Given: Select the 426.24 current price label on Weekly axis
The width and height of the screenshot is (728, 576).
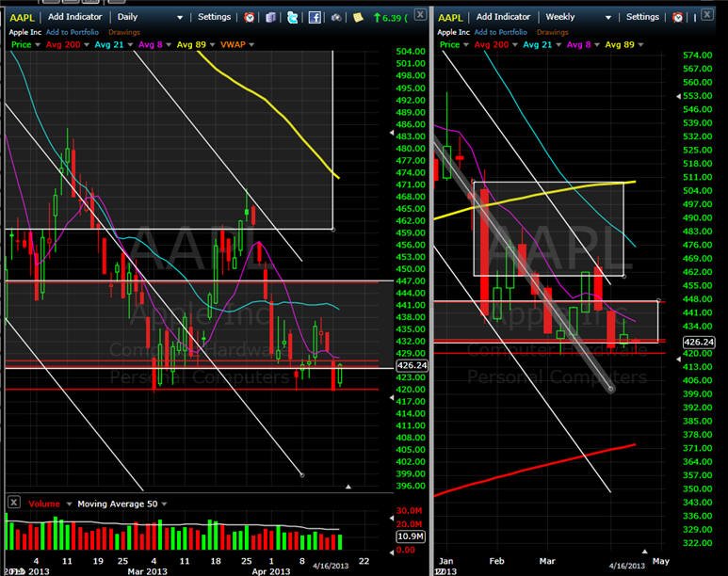Looking at the screenshot, I should coord(699,342).
